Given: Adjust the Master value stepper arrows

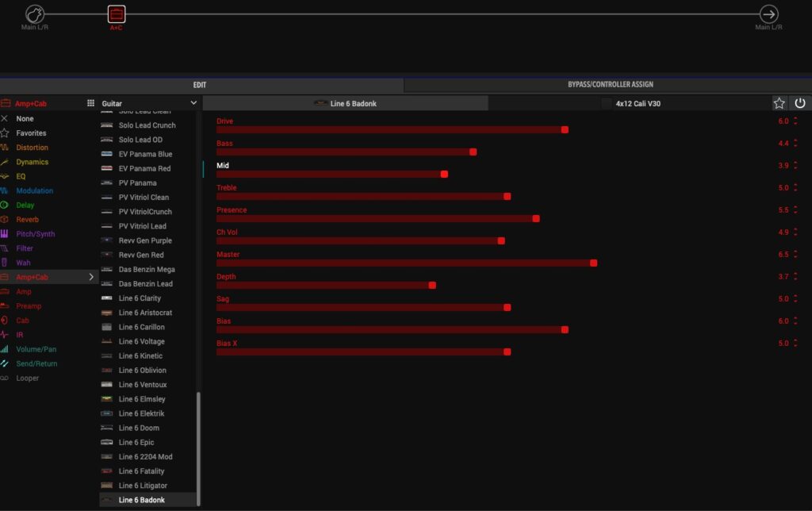Looking at the screenshot, I should click(795, 255).
